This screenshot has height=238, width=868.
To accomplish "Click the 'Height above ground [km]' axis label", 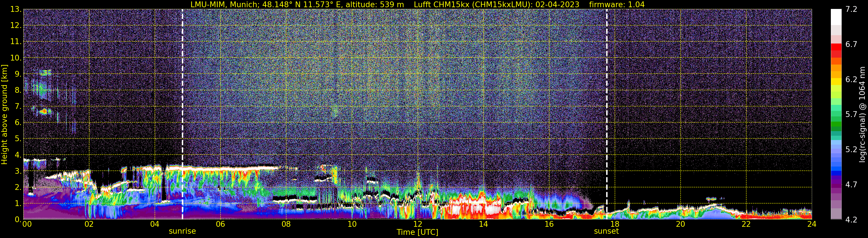I will [4, 115].
